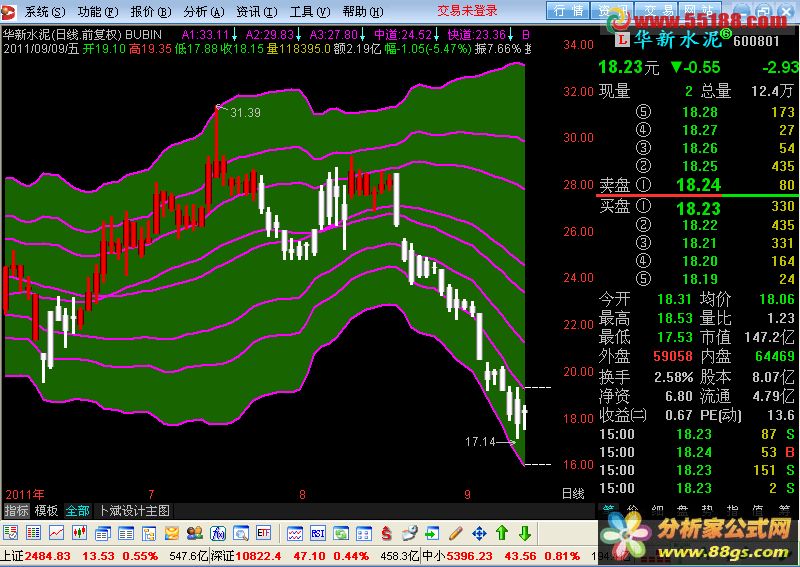
Task: Click the green down arrow icon
Action: click(525, 533)
